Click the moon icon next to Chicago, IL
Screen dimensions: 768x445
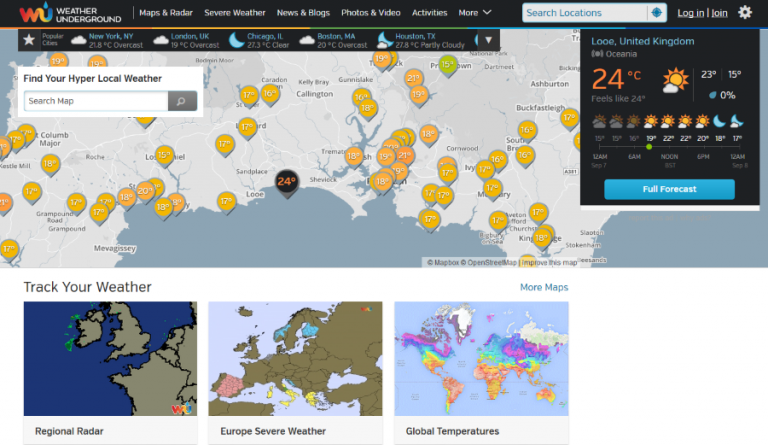click(236, 40)
